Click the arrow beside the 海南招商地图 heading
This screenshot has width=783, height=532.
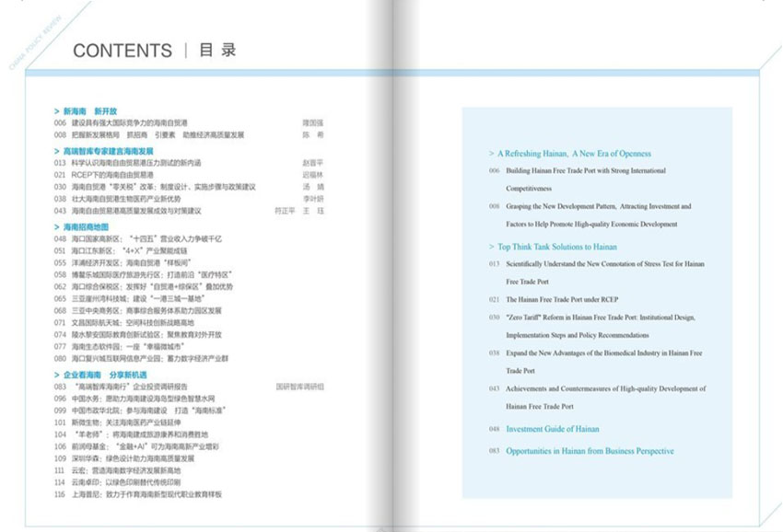[x=57, y=226]
